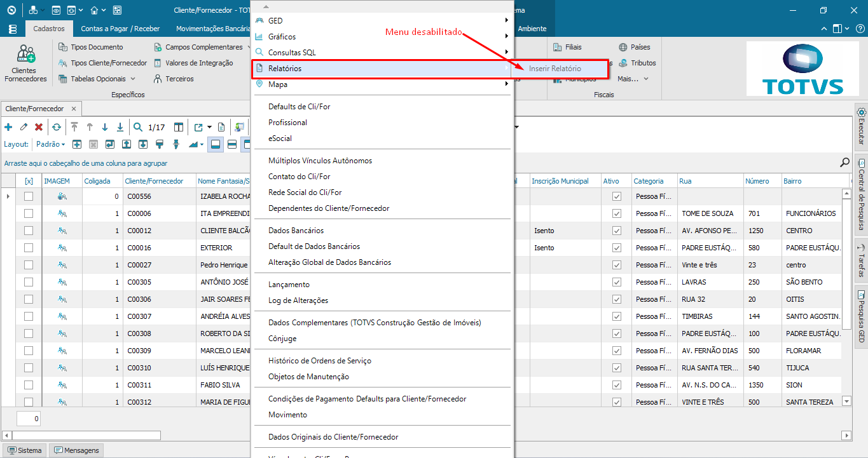Click the record number input showing 0
This screenshot has width=868, height=458.
(28, 418)
